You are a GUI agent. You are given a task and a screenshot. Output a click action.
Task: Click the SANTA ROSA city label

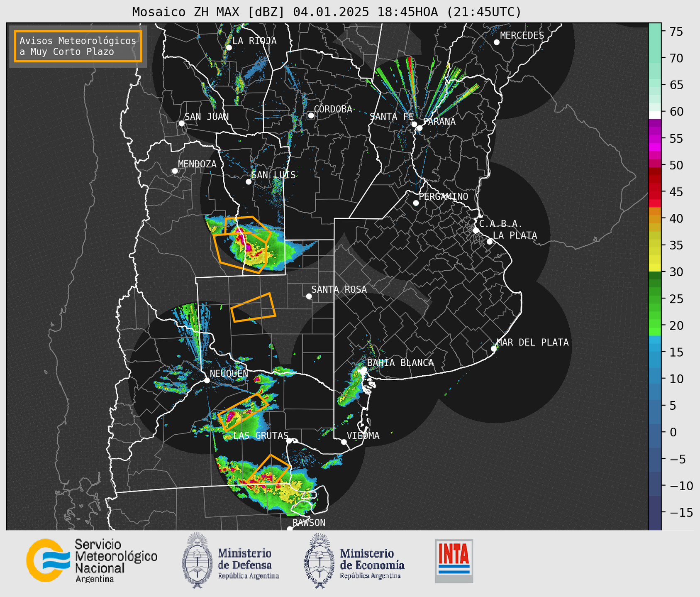(339, 290)
